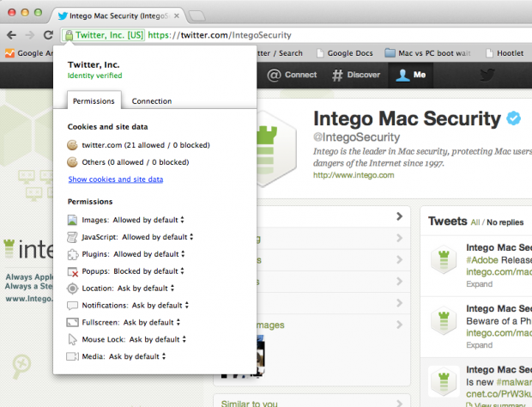
Task: Click the Twitter bird logo in header
Action: click(487, 75)
